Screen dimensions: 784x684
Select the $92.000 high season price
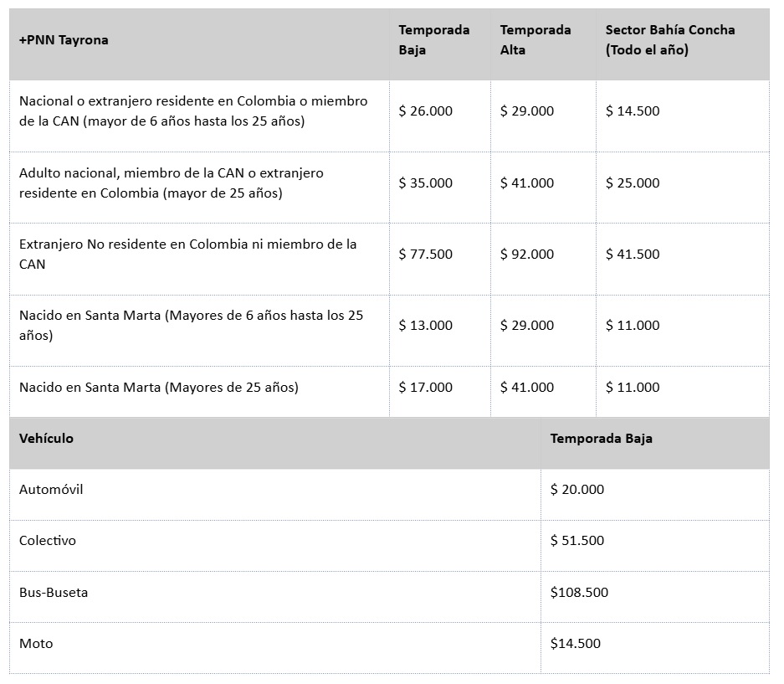click(x=527, y=255)
